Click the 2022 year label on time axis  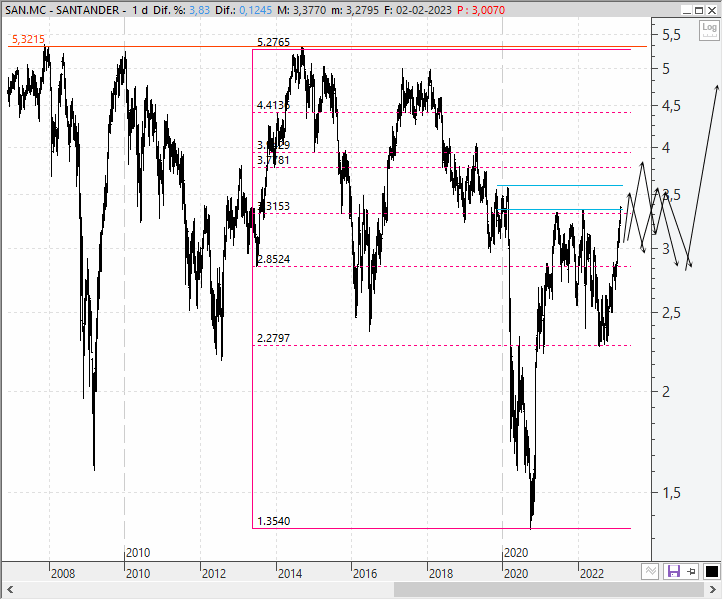pyautogui.click(x=592, y=574)
